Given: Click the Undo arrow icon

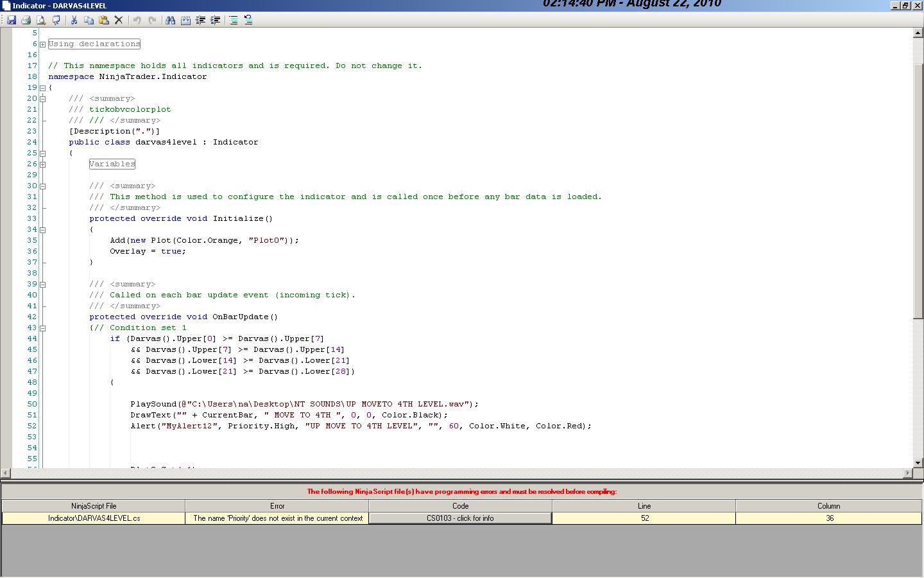Looking at the screenshot, I should tap(137, 20).
